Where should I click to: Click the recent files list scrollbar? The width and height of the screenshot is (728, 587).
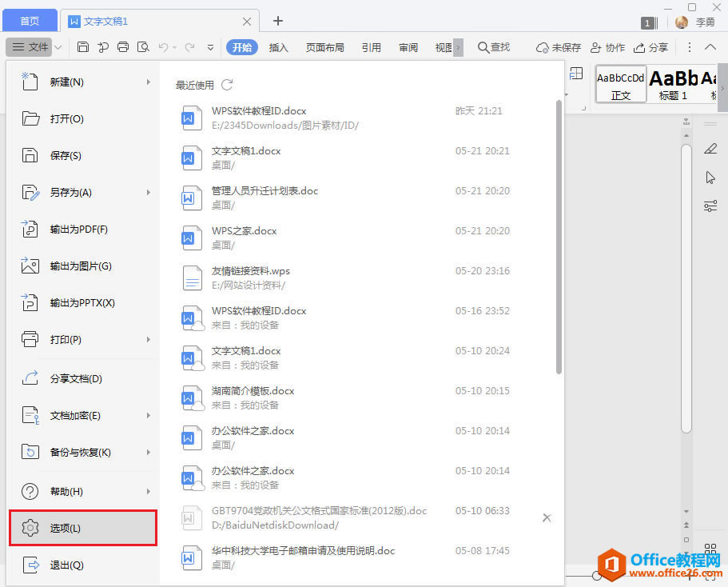(559, 237)
